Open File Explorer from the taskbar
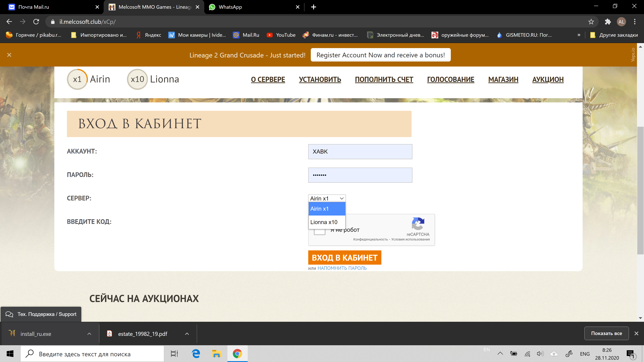Viewport: 644px width, 362px height. click(x=216, y=353)
